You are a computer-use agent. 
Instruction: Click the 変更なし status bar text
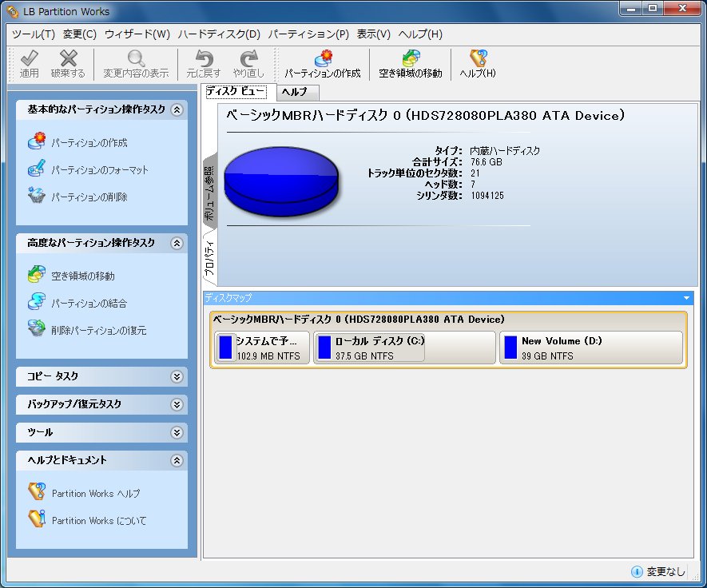665,572
